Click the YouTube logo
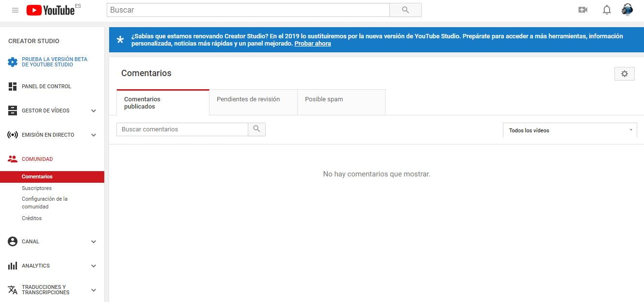The width and height of the screenshot is (644, 302). click(51, 10)
